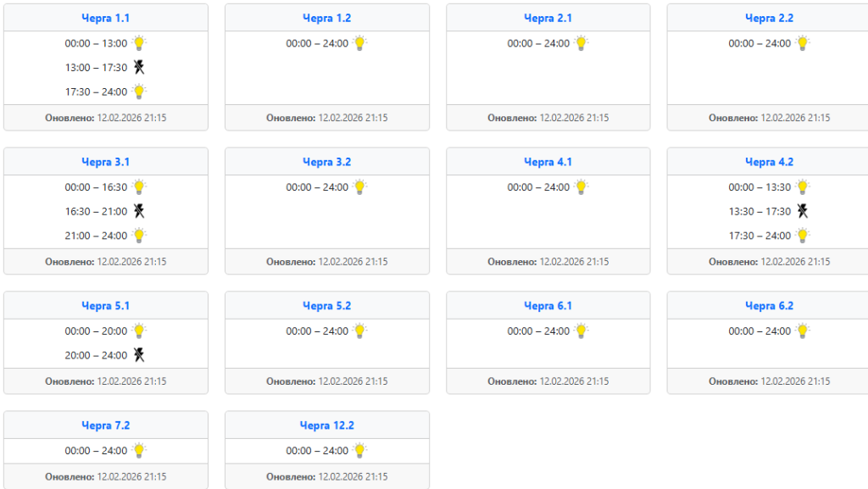Click the power-off icon for 13:30 – 17:30 in Черга 4.2
Screen dimensions: 868x489
803,211
